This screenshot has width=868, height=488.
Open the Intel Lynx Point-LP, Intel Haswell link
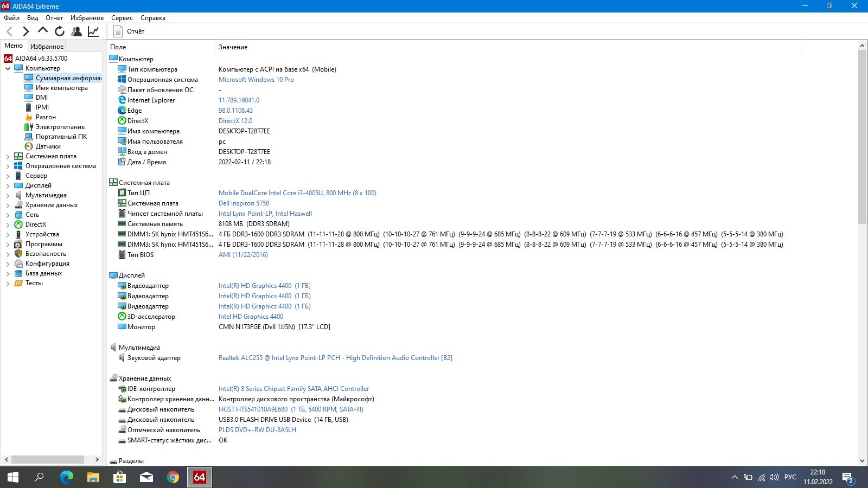click(265, 214)
